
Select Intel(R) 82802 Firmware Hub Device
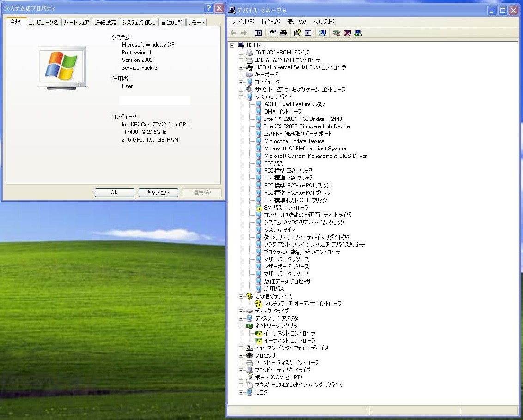(307, 126)
